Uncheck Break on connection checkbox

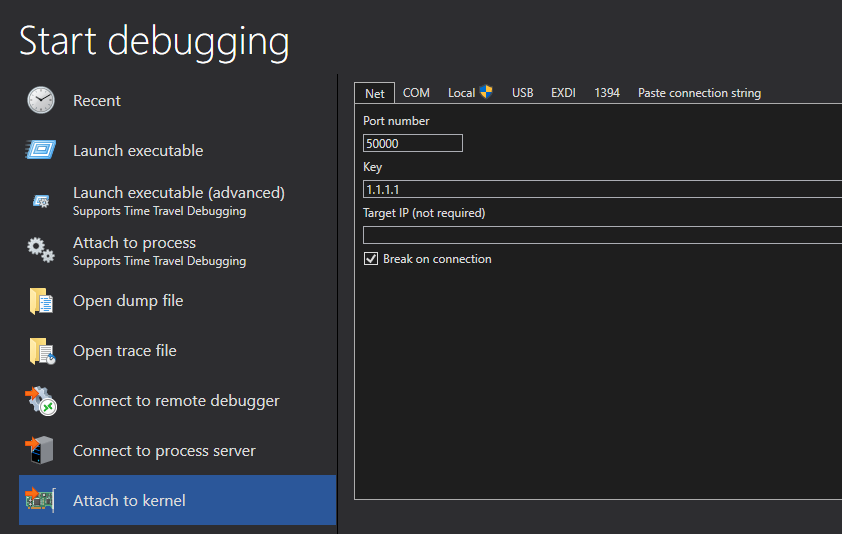371,258
